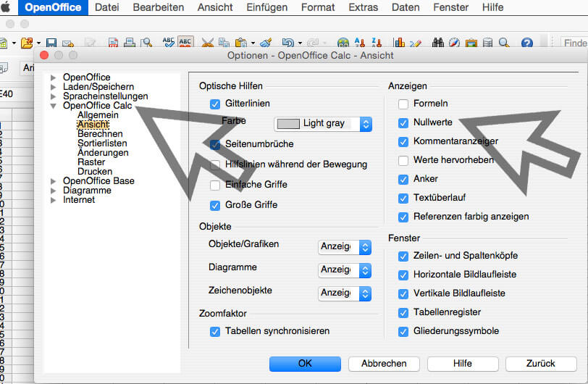Click the Edit File icon in toolbar
The image size is (588, 384).
pos(91,43)
